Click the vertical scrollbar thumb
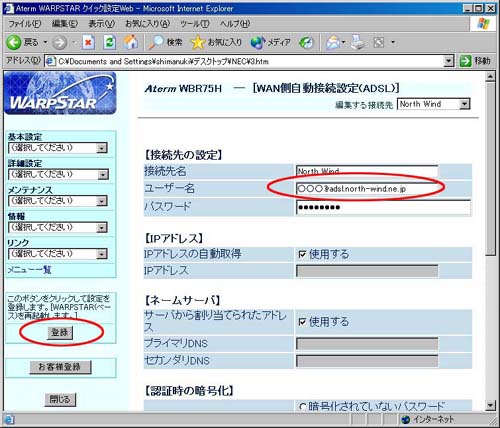500x428 pixels. coord(490,169)
